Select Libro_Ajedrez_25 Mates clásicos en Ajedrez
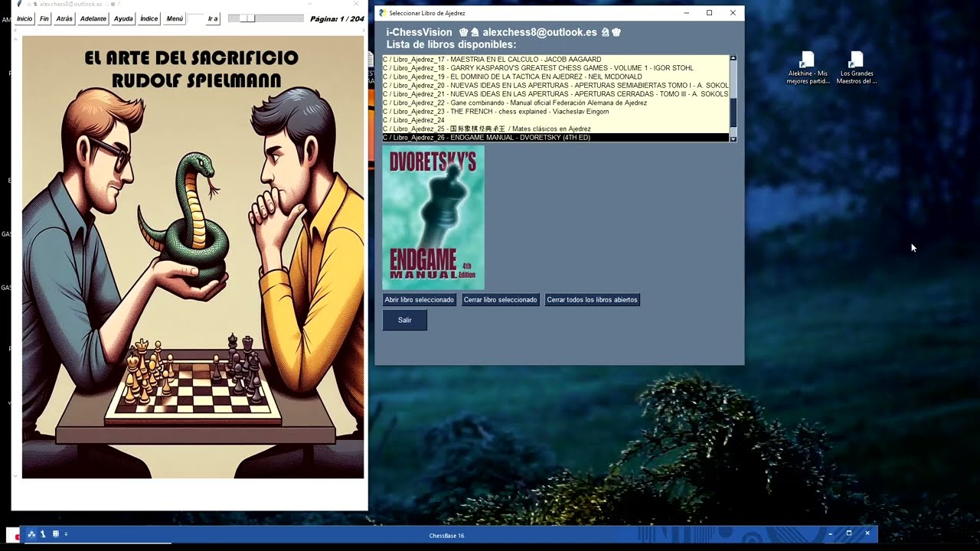 click(556, 129)
